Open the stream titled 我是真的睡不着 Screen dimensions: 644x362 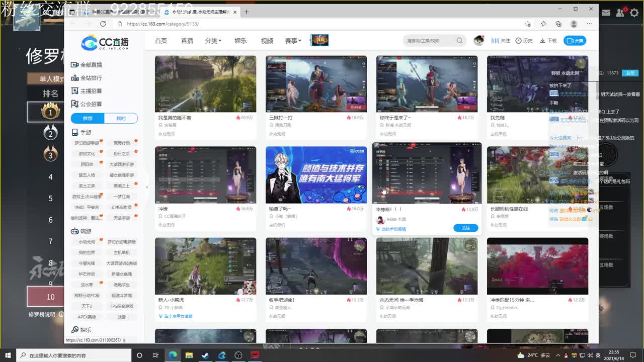[205, 84]
